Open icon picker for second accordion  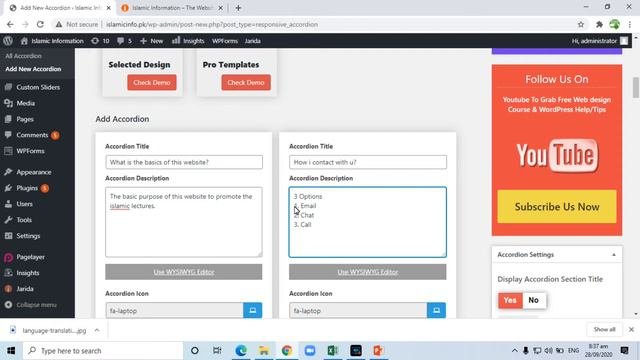click(x=437, y=311)
